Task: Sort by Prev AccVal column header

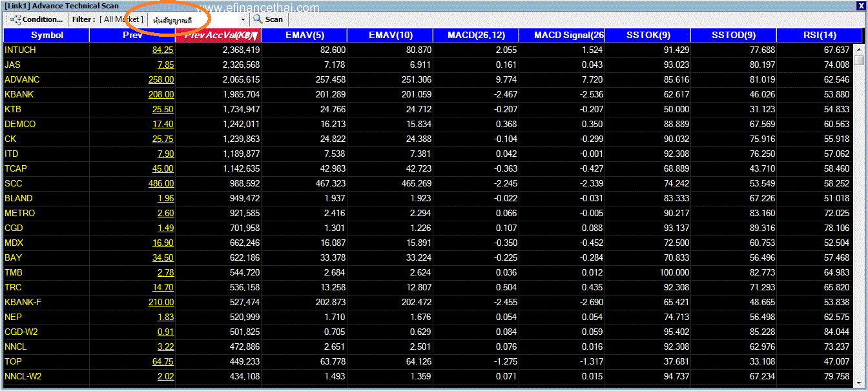Action: tap(218, 35)
